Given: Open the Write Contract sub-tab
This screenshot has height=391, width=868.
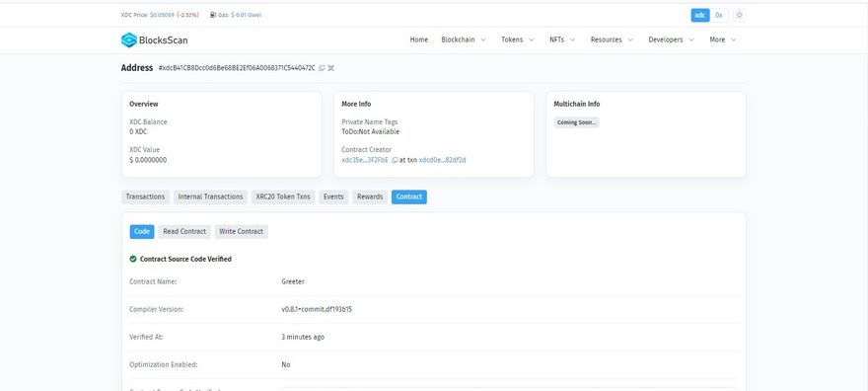Looking at the screenshot, I should tap(241, 231).
